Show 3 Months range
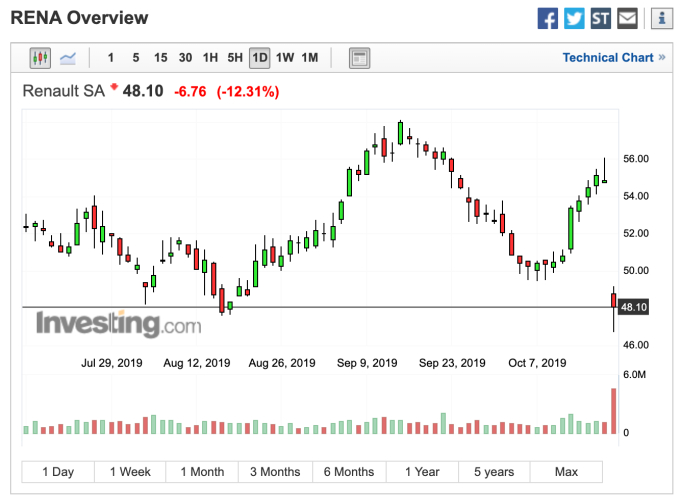Screen dimensions: 680x502 275,472
